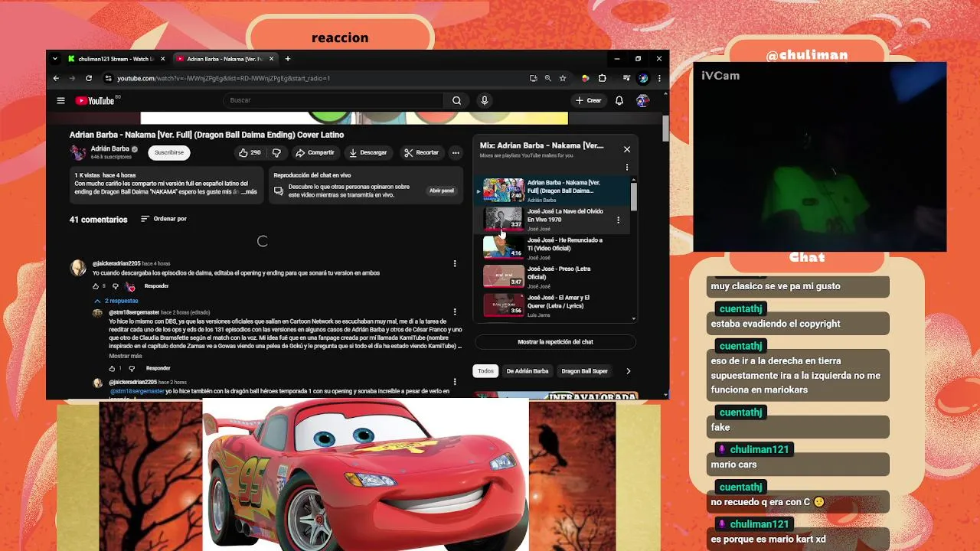Open menu for stm18sergemaster reply
The height and width of the screenshot is (551, 980).
point(455,312)
